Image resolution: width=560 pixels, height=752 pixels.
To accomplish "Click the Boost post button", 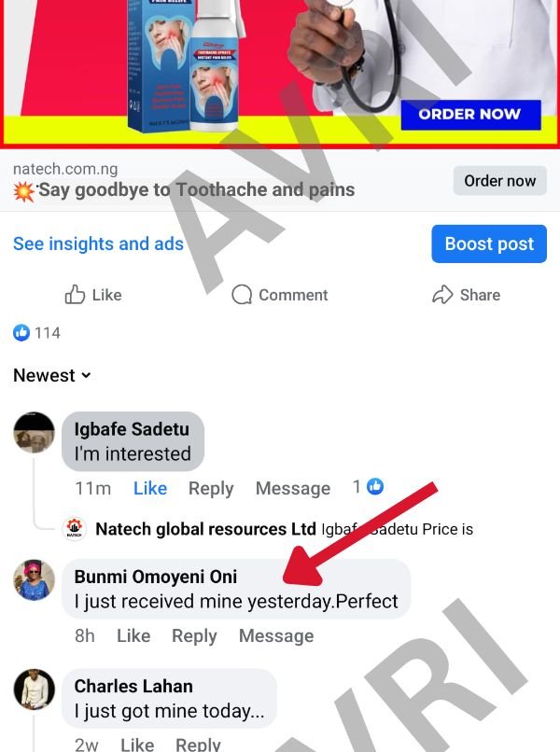I will point(489,244).
